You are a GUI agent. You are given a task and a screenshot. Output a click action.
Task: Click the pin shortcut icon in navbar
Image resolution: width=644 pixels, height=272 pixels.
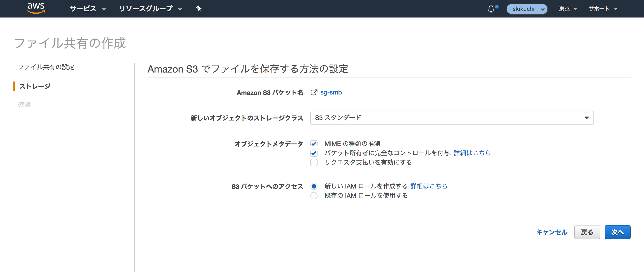199,9
